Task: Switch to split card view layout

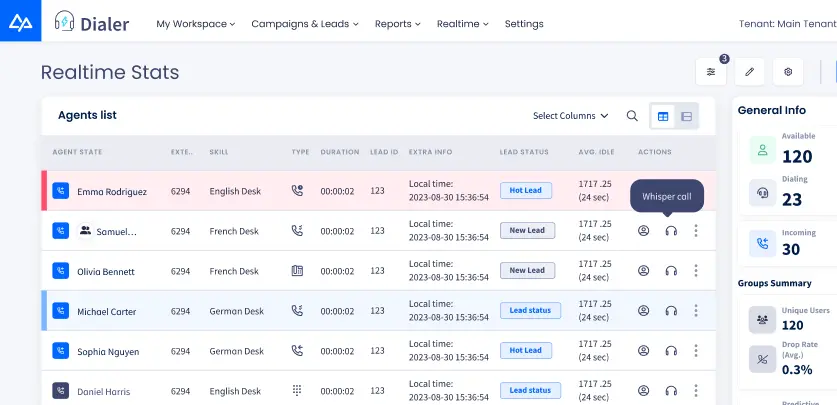Action: click(x=686, y=116)
